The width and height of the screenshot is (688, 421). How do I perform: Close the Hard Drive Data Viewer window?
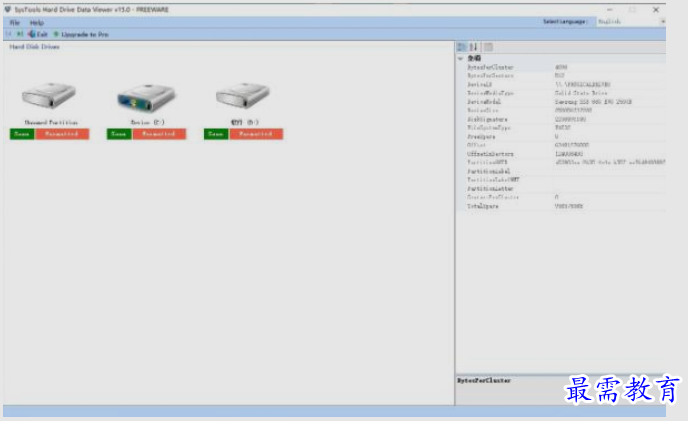click(656, 9)
